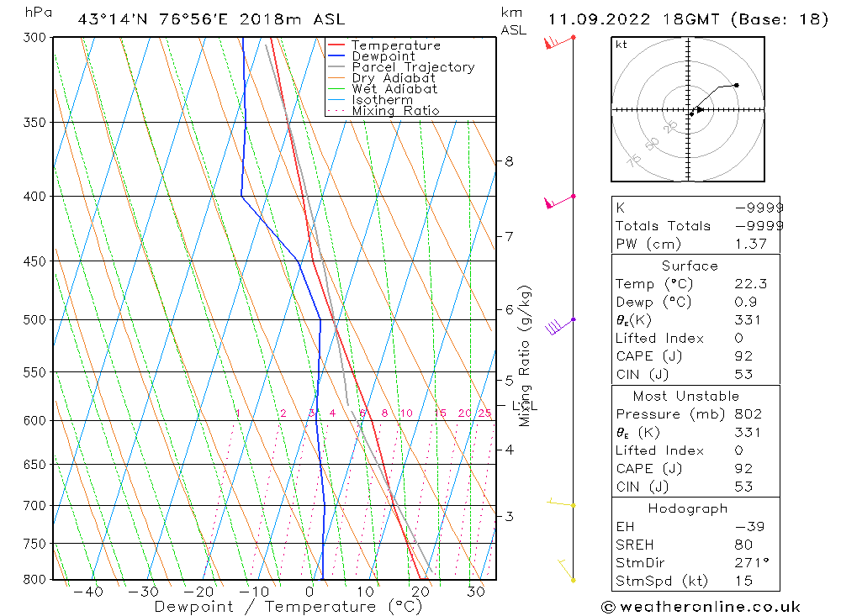841x616 pixels.
Task: Click the blue Dewpoint line in legend
Action: (x=336, y=55)
